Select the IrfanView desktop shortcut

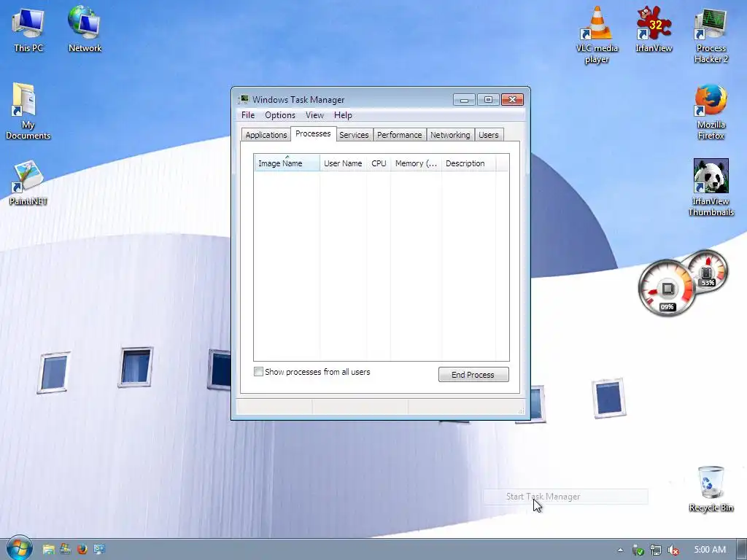[x=654, y=28]
